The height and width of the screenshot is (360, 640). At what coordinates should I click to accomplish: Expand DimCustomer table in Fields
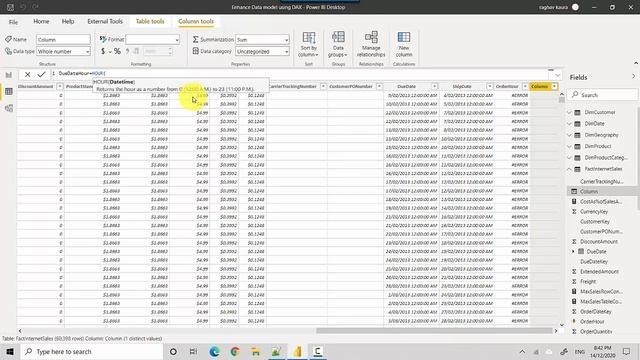point(569,112)
